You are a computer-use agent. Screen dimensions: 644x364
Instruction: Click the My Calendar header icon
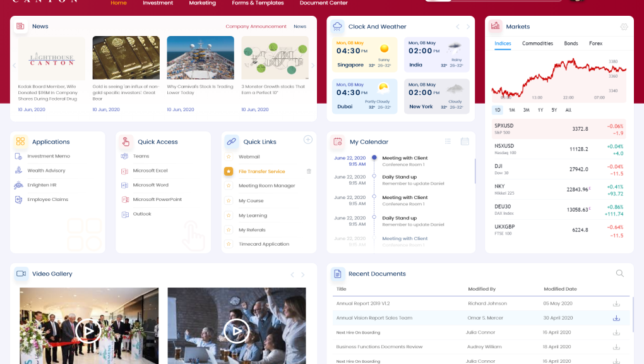coord(338,142)
